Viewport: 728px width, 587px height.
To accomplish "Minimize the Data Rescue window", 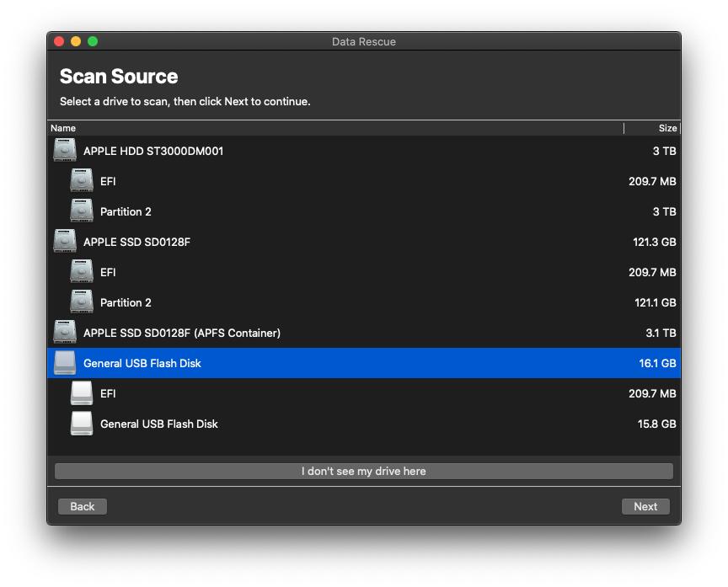I will [x=76, y=41].
